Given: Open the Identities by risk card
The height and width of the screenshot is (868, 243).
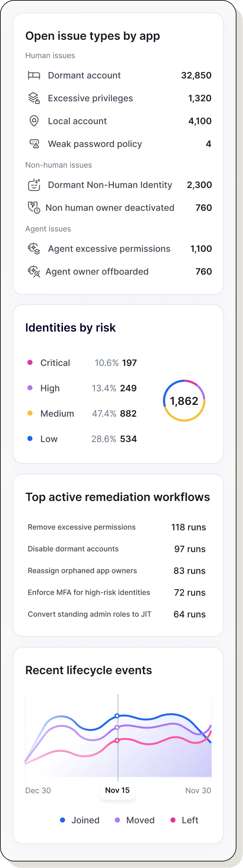Looking at the screenshot, I should (70, 327).
